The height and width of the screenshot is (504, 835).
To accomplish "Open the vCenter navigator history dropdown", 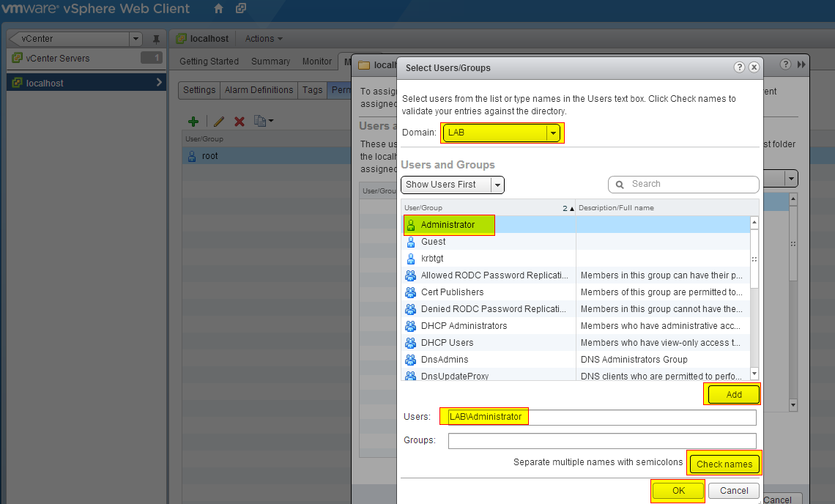I will tap(136, 39).
